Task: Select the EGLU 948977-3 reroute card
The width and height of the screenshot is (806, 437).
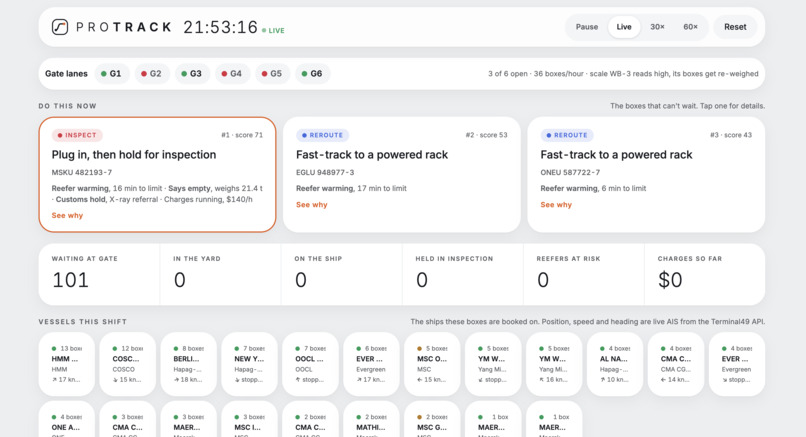Action: [x=401, y=175]
